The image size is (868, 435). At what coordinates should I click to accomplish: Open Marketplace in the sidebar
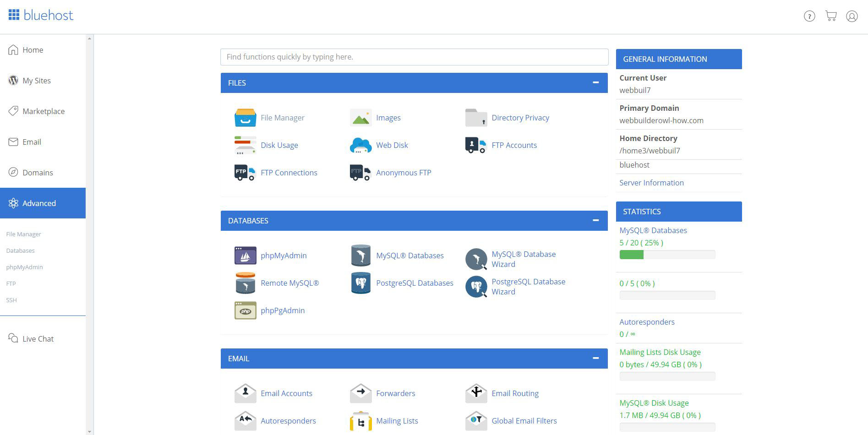[43, 111]
